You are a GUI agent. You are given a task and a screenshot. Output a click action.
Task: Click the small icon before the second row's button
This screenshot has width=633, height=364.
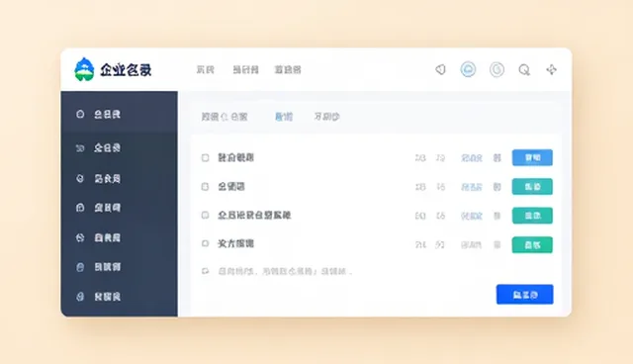click(497, 187)
